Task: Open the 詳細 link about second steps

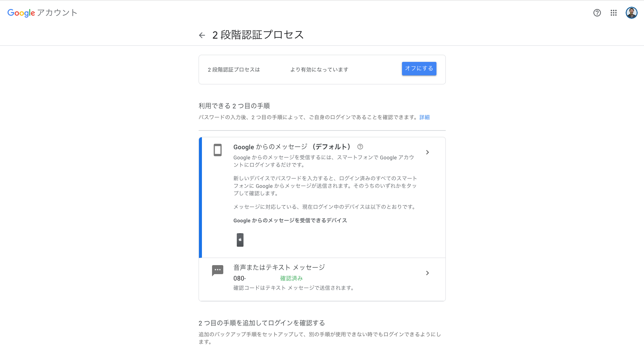Action: pos(424,117)
